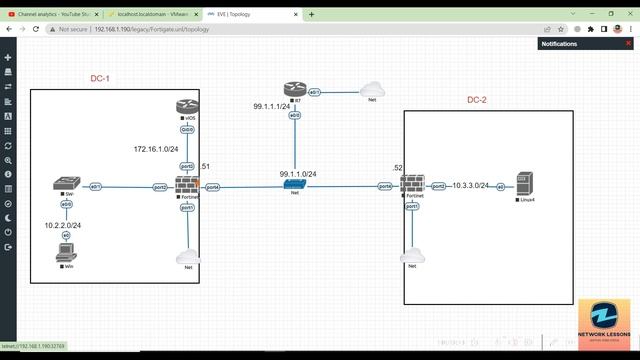Image resolution: width=640 pixels, height=360 pixels.
Task: Open the Networks sidebar icon
Action: (8, 87)
